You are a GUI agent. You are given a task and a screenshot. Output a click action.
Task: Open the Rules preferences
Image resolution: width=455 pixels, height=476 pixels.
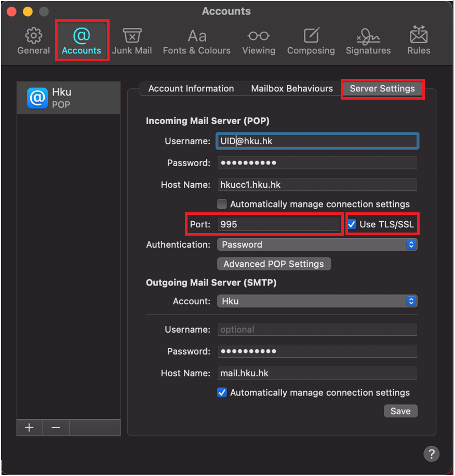click(418, 40)
